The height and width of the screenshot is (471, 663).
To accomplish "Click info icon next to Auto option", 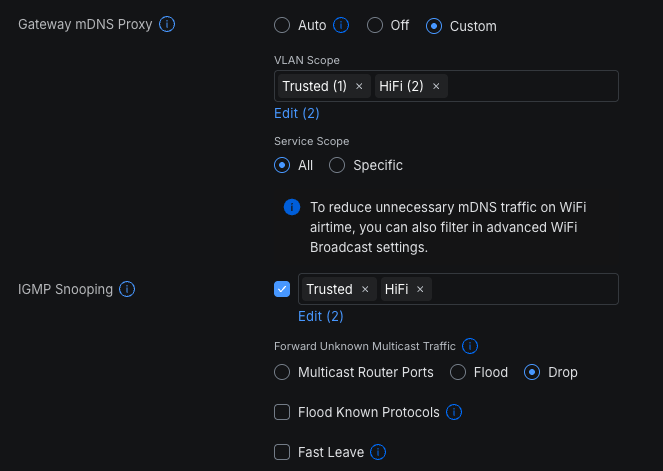I will tap(341, 25).
